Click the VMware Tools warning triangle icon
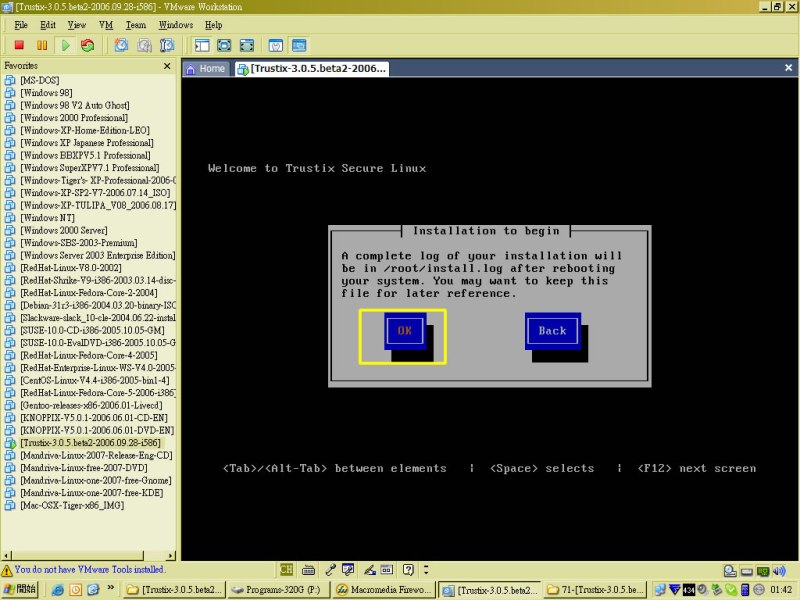This screenshot has width=800, height=600. (7, 570)
